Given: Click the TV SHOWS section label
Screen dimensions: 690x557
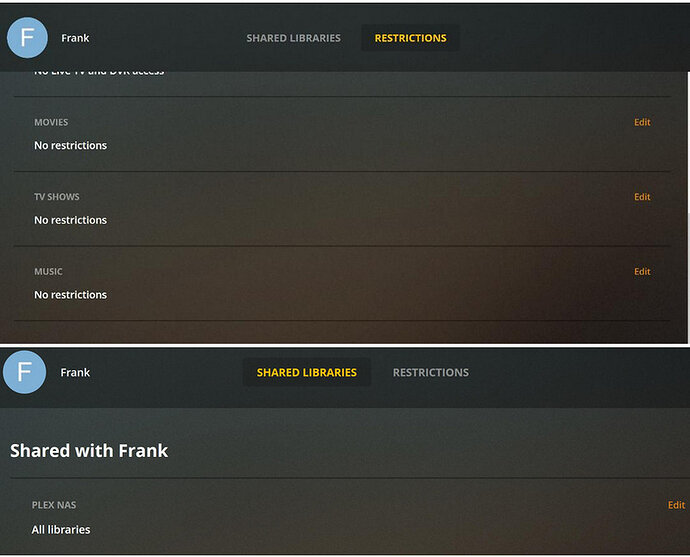Looking at the screenshot, I should coord(57,197).
